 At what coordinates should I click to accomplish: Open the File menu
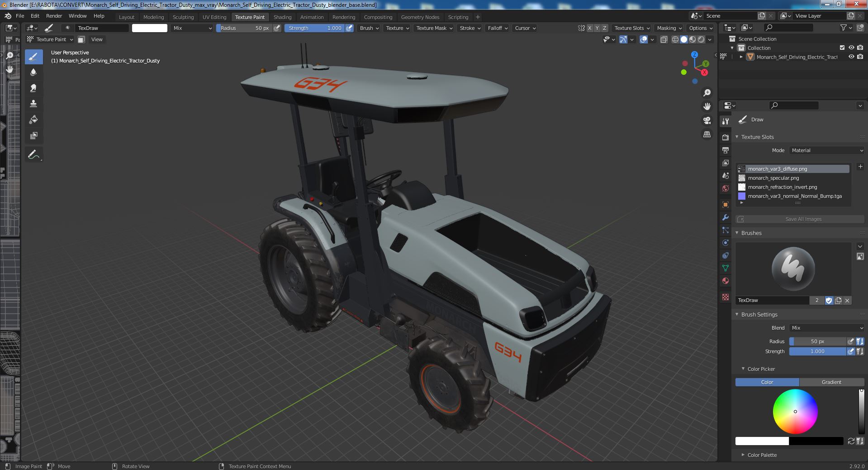click(20, 16)
